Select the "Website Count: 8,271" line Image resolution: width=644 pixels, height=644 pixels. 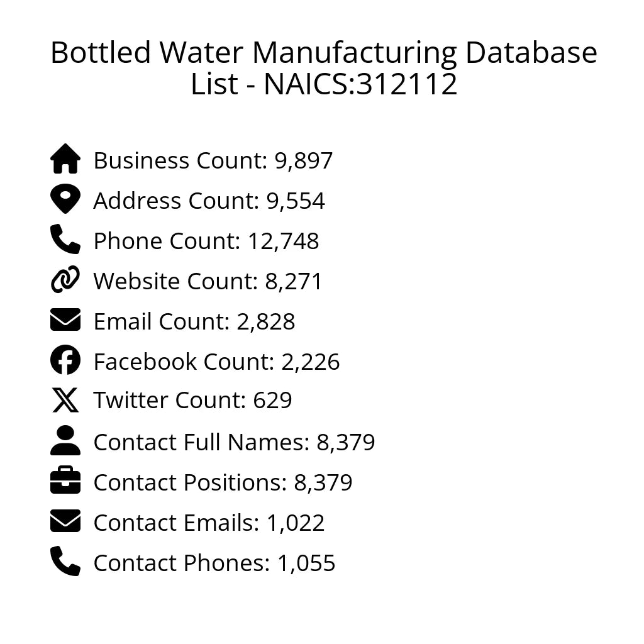pyautogui.click(x=208, y=282)
